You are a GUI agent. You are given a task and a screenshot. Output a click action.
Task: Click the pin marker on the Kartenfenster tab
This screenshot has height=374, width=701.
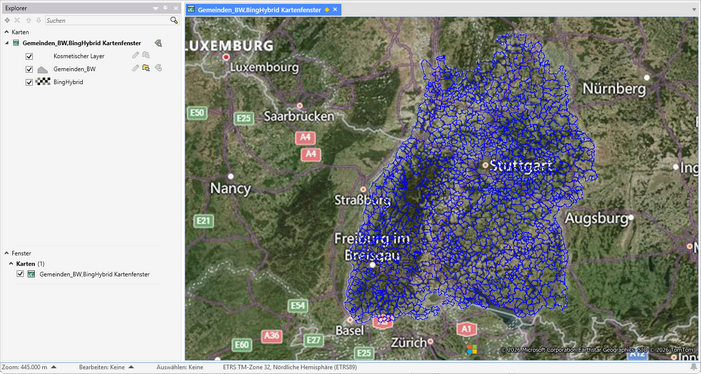327,9
